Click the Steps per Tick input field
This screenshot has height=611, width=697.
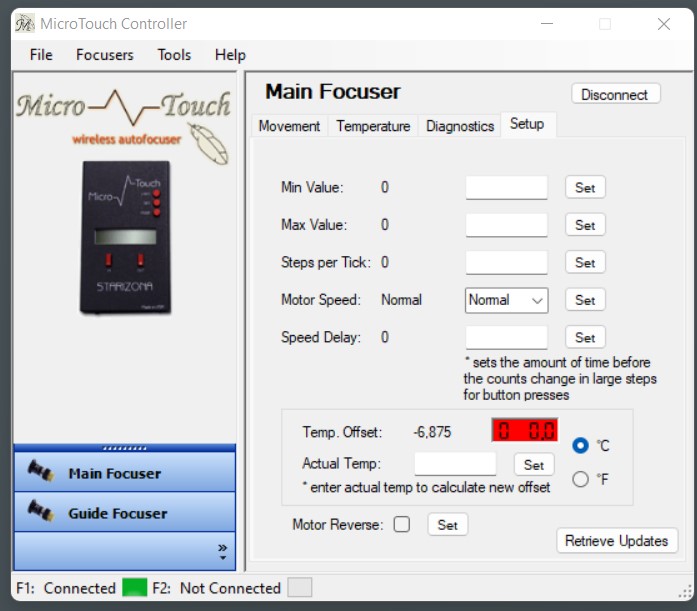click(x=506, y=262)
